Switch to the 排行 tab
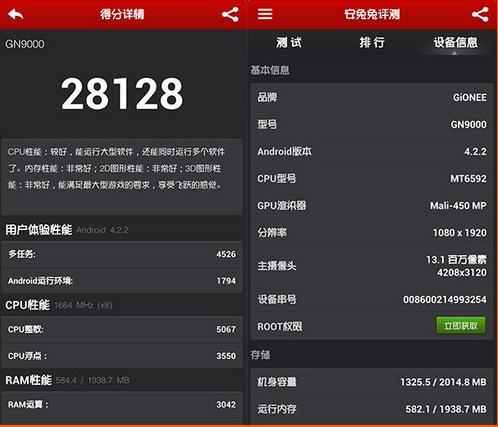The height and width of the screenshot is (427, 498). (x=372, y=43)
